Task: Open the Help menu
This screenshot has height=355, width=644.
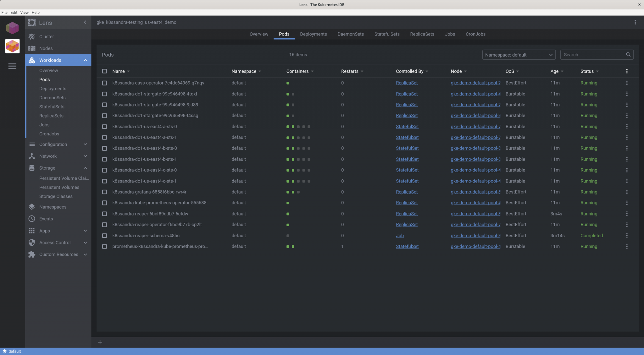Action: 36,13
